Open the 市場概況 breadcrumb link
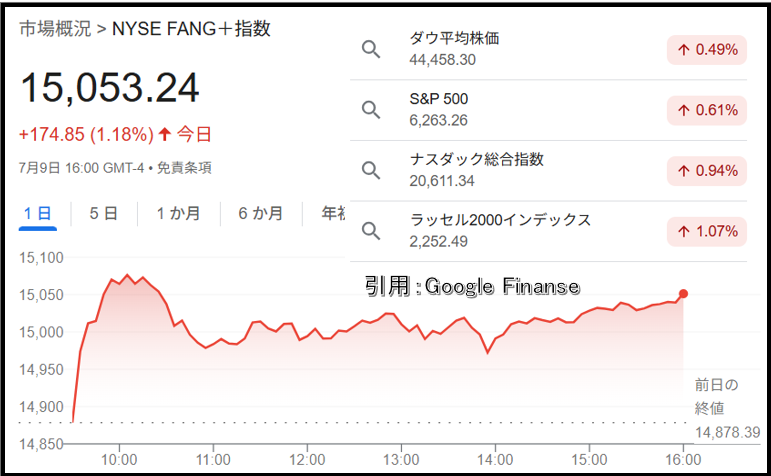This screenshot has width=771, height=476. click(x=56, y=29)
